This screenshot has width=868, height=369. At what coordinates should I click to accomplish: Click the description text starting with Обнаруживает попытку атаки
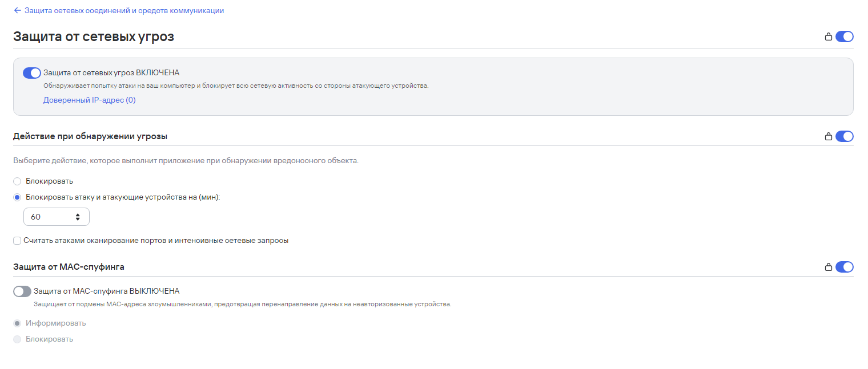click(x=236, y=86)
